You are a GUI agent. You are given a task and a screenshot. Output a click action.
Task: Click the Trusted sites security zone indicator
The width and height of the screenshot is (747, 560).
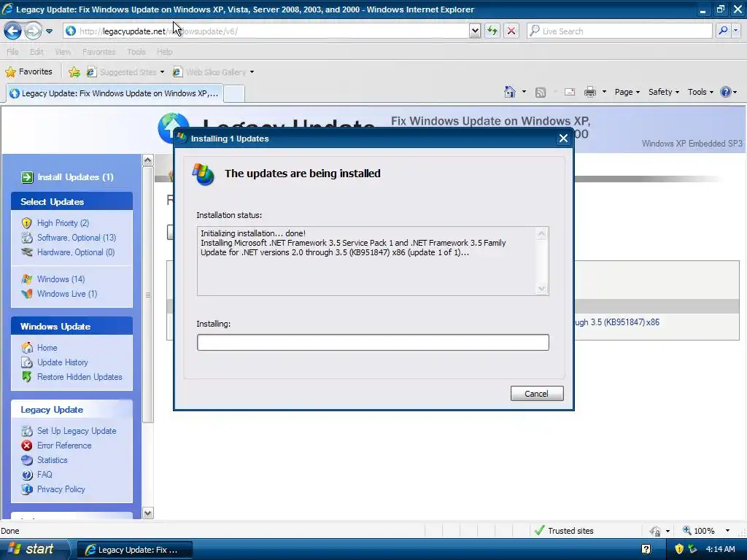tap(565, 531)
